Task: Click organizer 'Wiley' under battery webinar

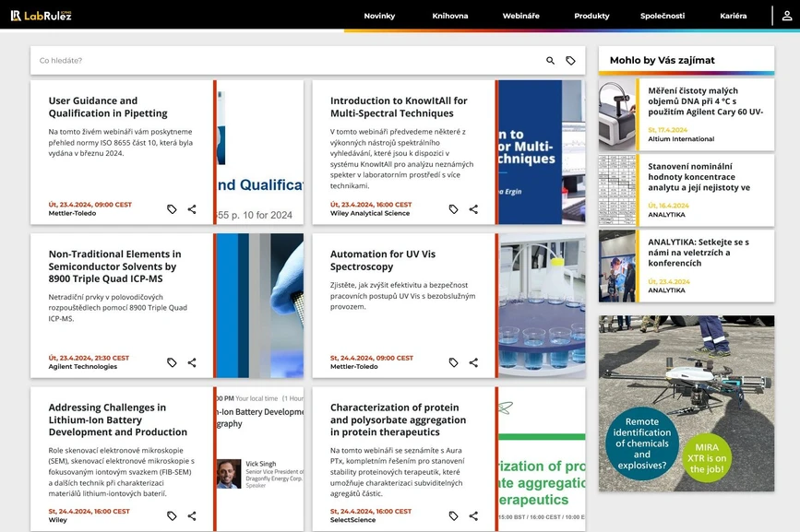Action: click(57, 520)
